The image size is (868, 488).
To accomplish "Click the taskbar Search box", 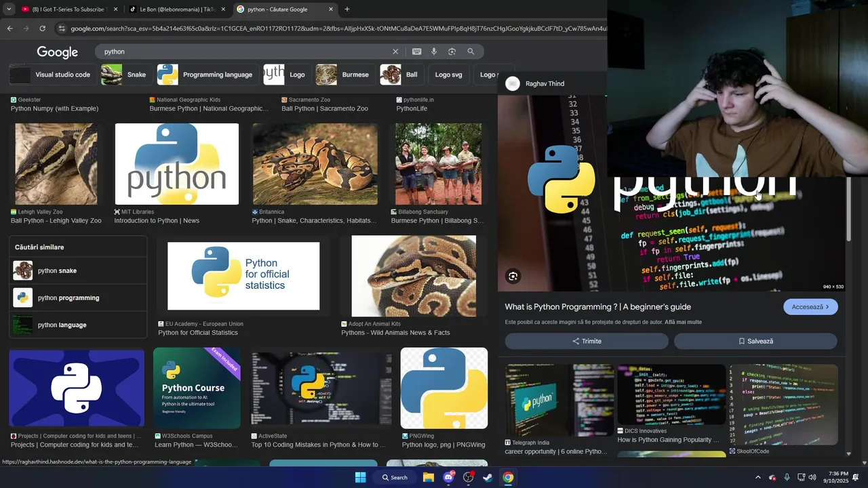I will pos(394,477).
